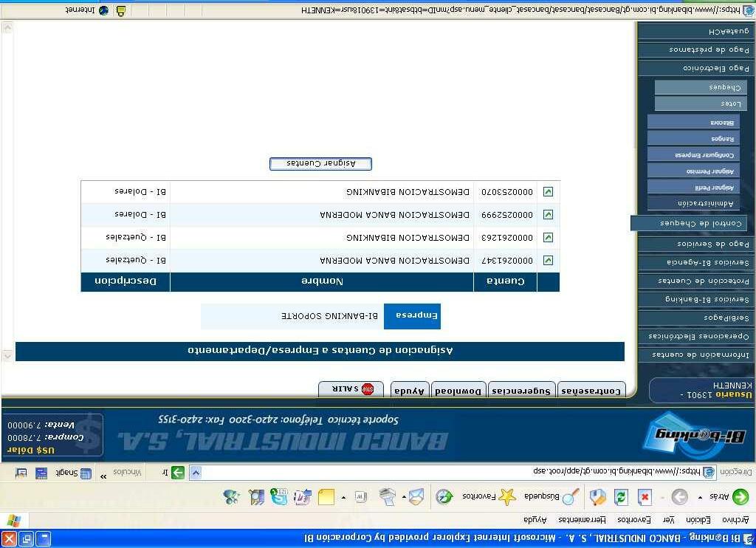Screen dimensions: 756x548
Task: Click the edit-with-Word document icon
Action: pos(360,496)
